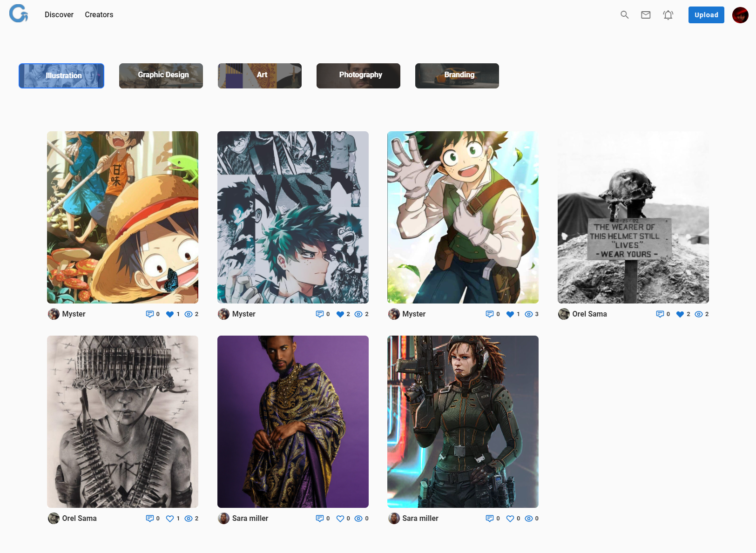Open the search magnifier icon

[x=625, y=15]
